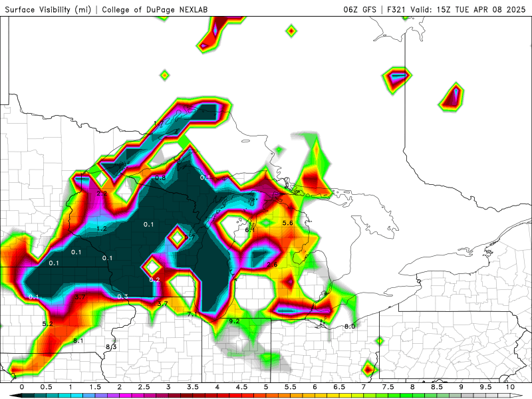Screen dimensions: 532x399
Task: Select the 8.0 visibility value on the map
Action: [x=350, y=327]
